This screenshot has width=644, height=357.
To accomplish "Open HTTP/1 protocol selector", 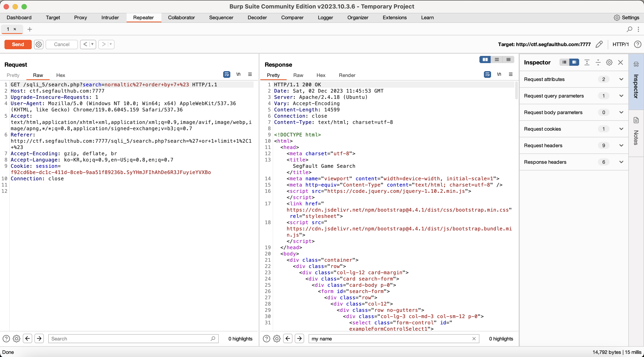I will tap(621, 44).
